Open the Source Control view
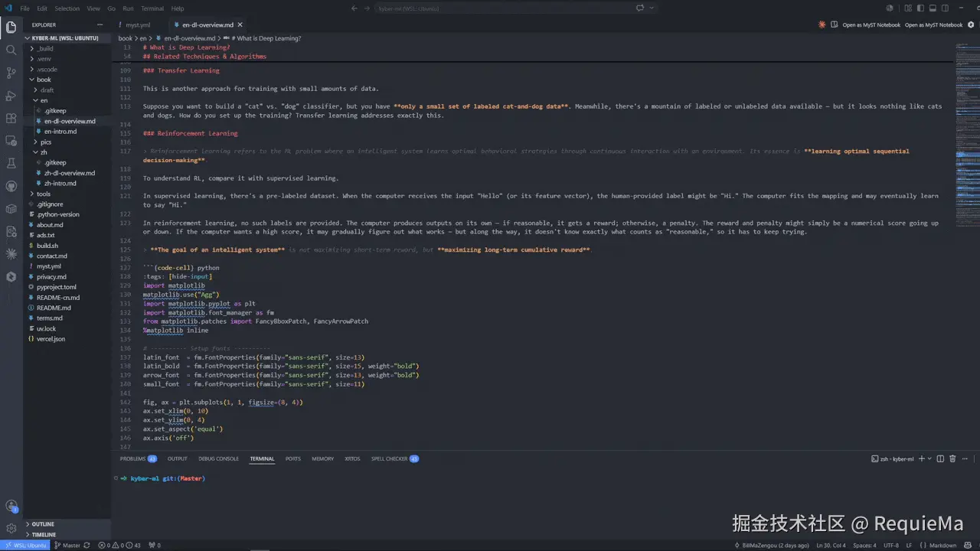This screenshot has height=551, width=980. tap(11, 73)
